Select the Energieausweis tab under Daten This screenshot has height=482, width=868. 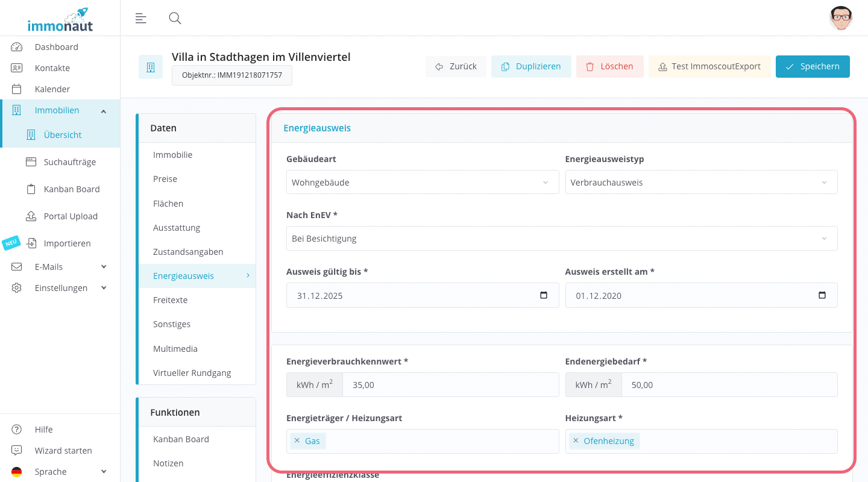point(197,276)
